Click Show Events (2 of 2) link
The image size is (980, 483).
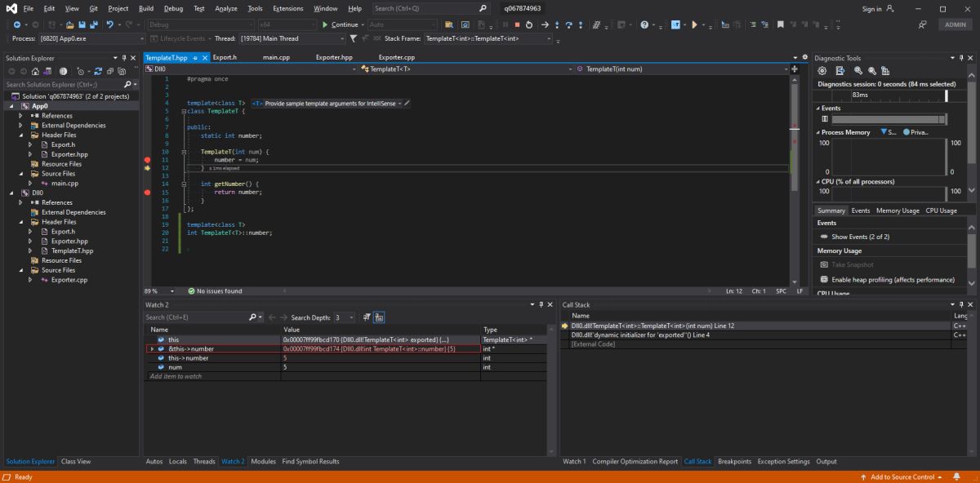[x=860, y=237]
